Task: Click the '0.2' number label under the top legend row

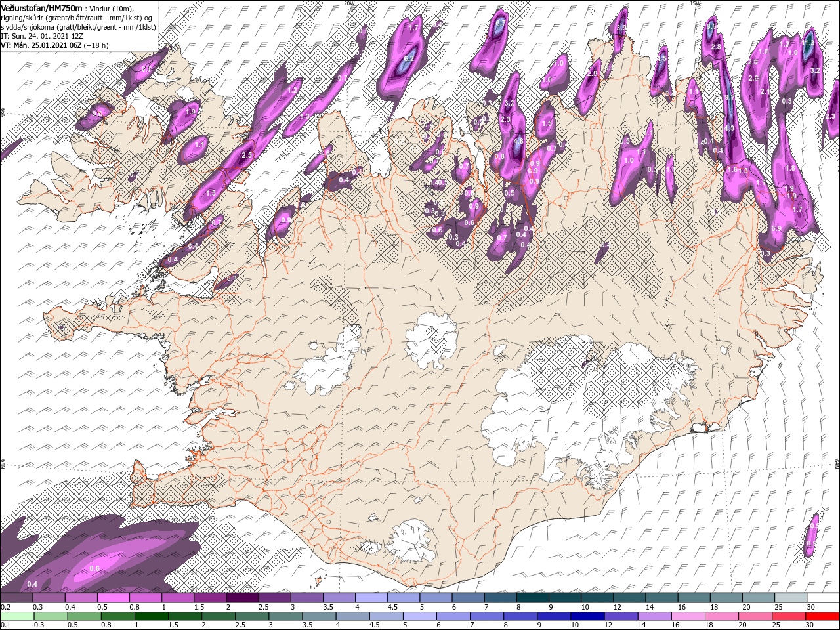Action: 6,607
